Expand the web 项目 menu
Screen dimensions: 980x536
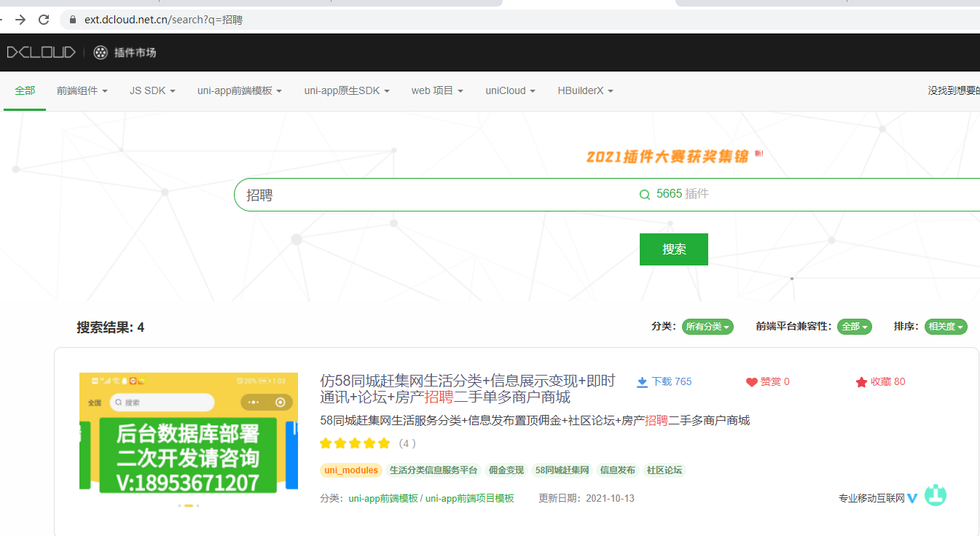click(437, 90)
